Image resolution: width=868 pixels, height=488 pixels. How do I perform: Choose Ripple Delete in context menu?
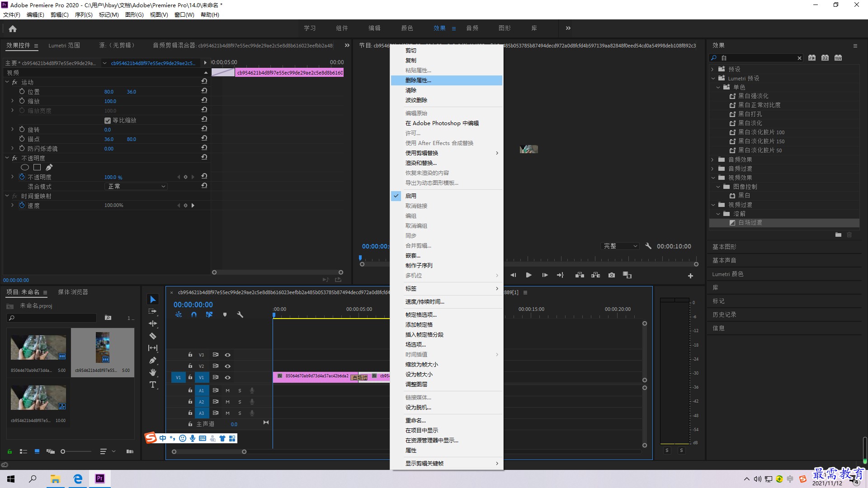[x=447, y=100]
